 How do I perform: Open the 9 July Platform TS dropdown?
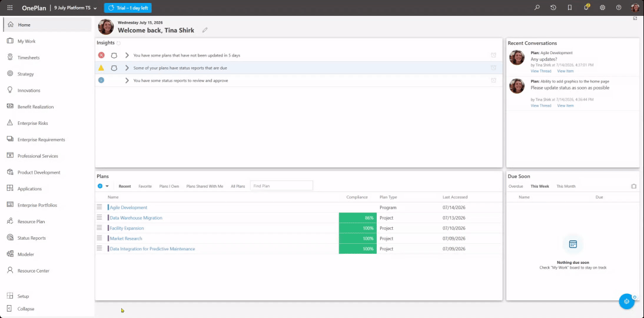[75, 8]
